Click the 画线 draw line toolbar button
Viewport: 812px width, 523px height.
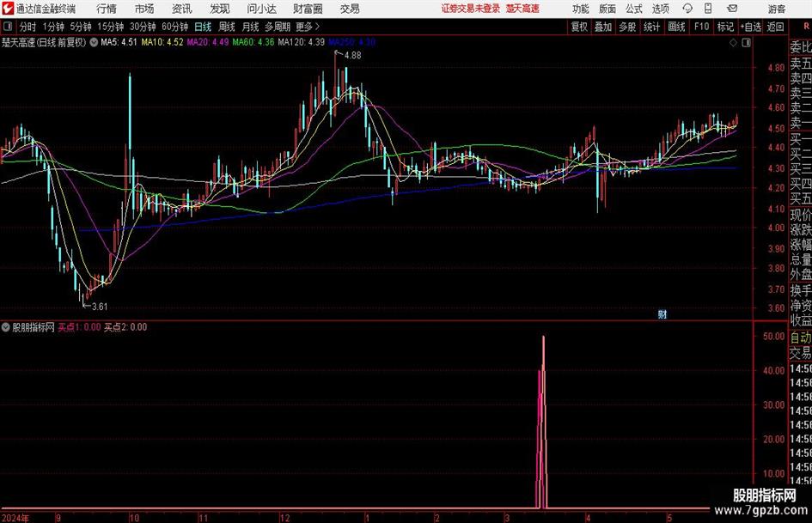point(677,27)
